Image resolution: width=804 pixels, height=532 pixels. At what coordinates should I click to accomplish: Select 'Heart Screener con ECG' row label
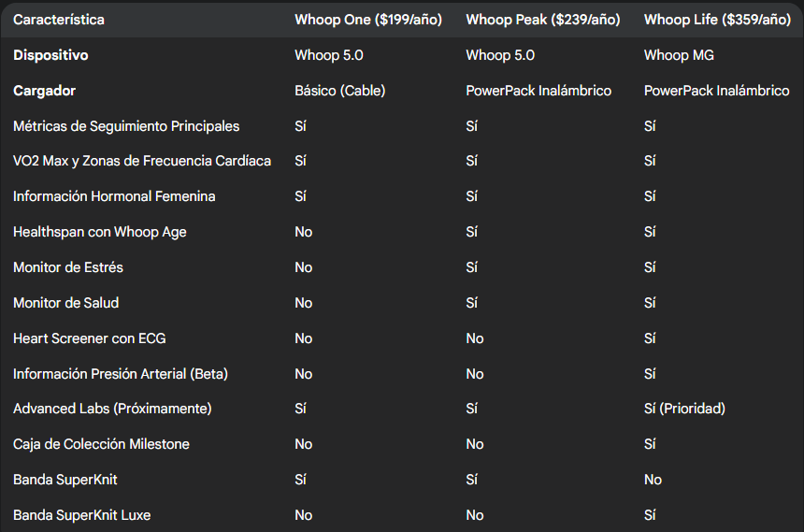(x=90, y=338)
